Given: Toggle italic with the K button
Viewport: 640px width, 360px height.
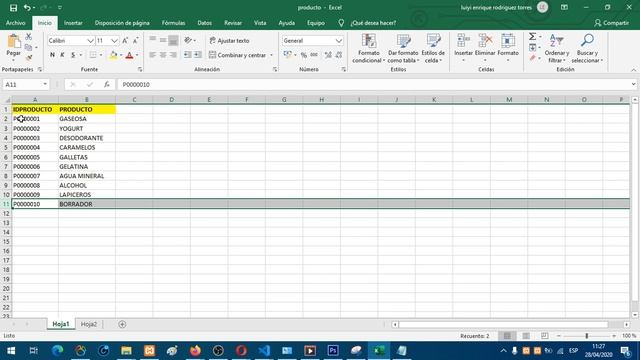Looking at the screenshot, I should pos(62,55).
